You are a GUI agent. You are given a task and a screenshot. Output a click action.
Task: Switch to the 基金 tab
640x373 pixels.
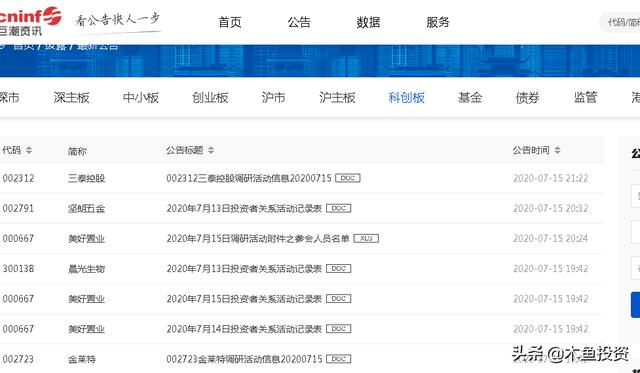click(470, 98)
